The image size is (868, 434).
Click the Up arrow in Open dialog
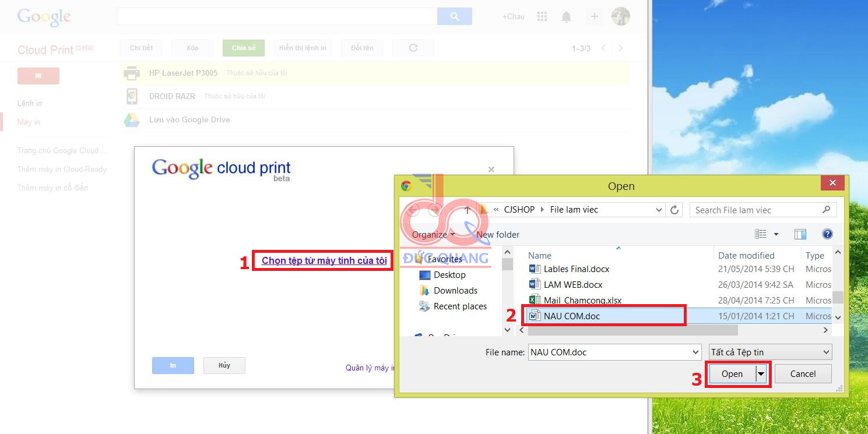point(467,210)
